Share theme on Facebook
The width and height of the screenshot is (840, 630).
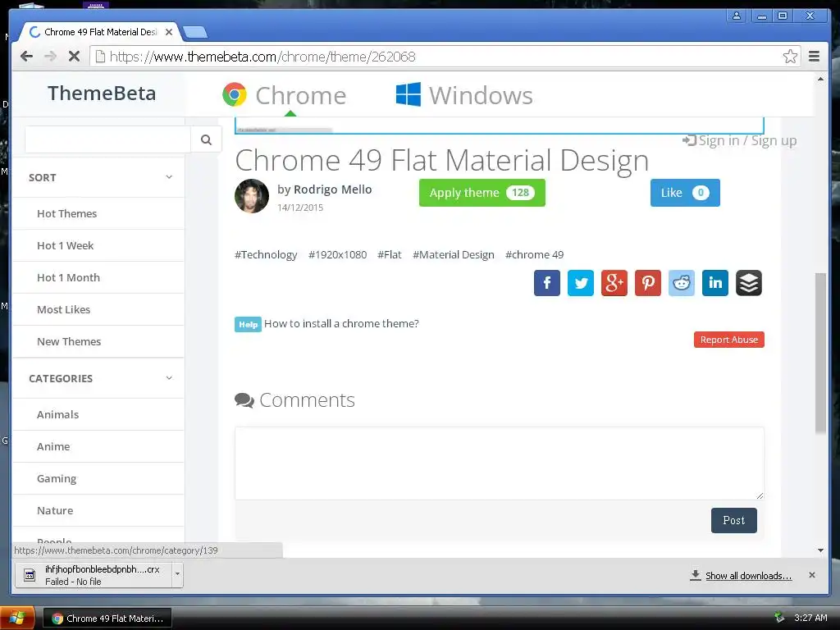click(547, 283)
